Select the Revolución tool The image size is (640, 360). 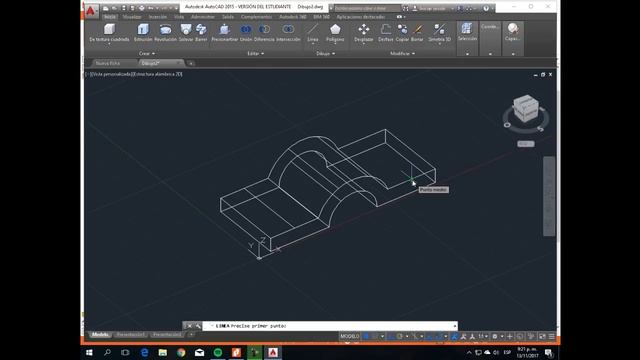(165, 33)
